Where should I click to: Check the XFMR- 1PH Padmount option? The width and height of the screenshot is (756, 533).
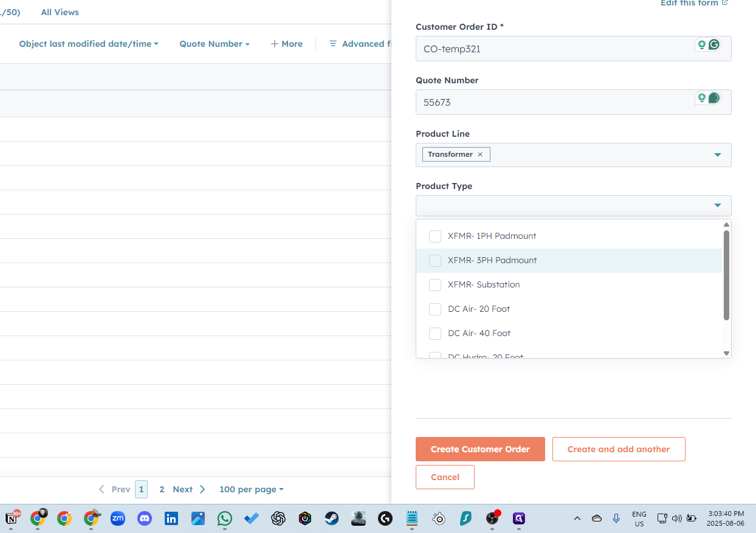(435, 236)
